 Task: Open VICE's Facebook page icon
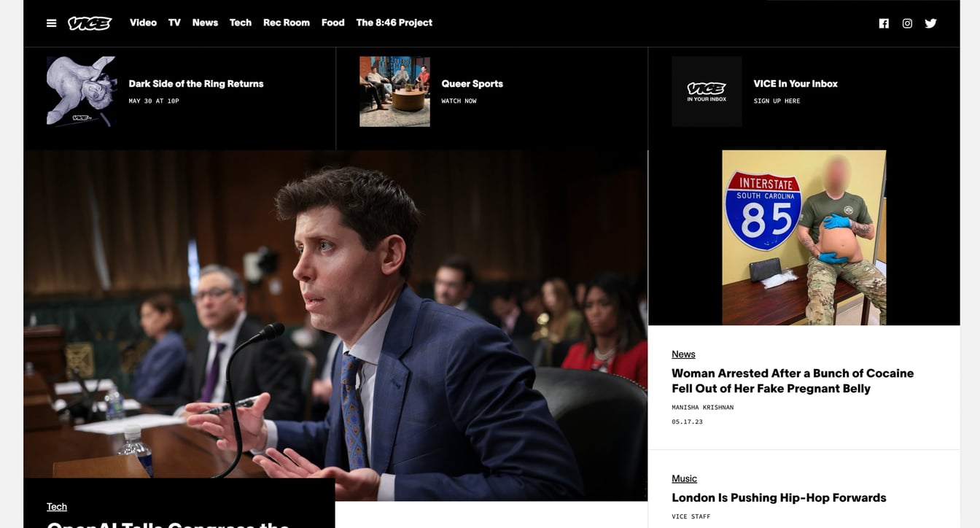point(884,23)
